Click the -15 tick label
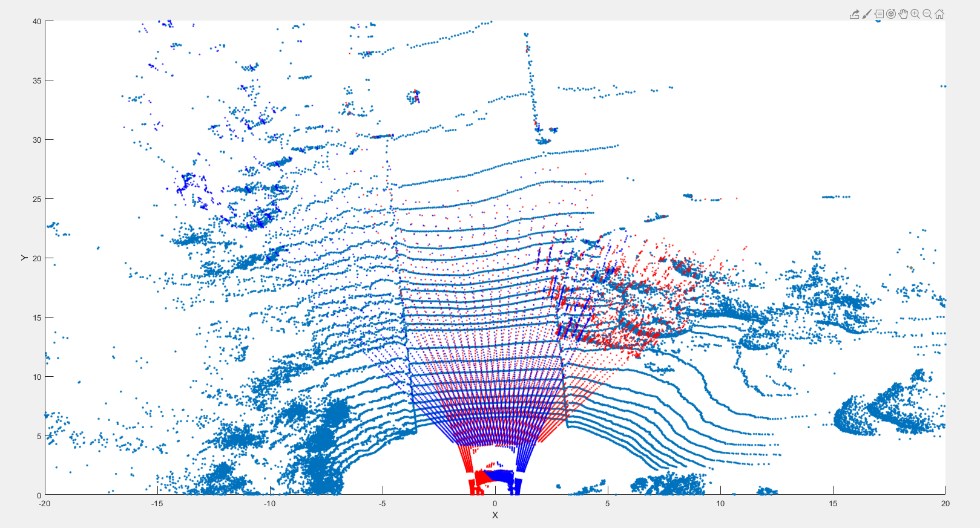 [157, 503]
